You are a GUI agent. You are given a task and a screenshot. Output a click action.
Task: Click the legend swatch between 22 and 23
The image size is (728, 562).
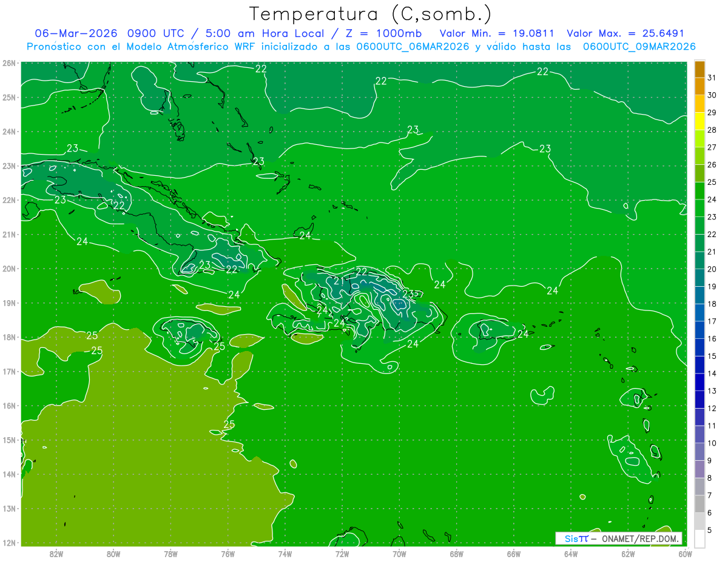tap(699, 226)
